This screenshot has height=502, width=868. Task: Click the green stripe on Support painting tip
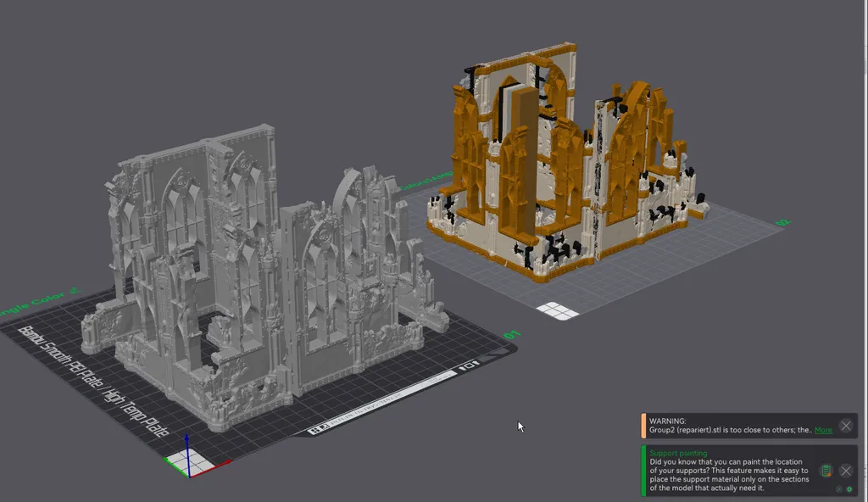643,471
